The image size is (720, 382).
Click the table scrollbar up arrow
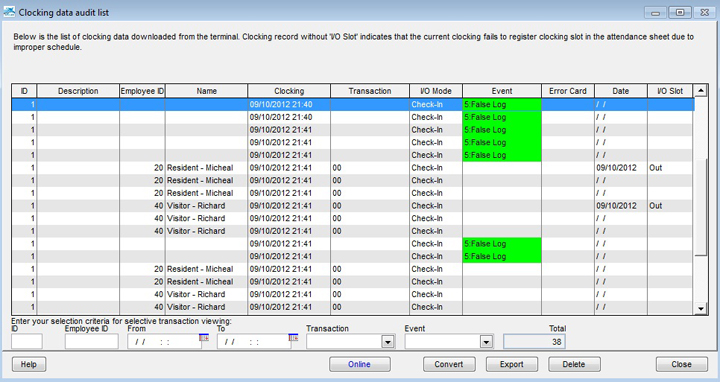pos(701,90)
